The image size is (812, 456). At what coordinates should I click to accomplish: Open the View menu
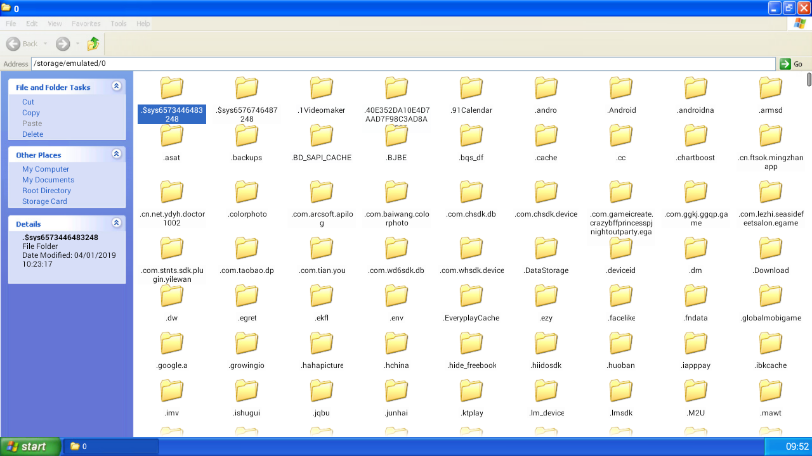pyautogui.click(x=54, y=24)
